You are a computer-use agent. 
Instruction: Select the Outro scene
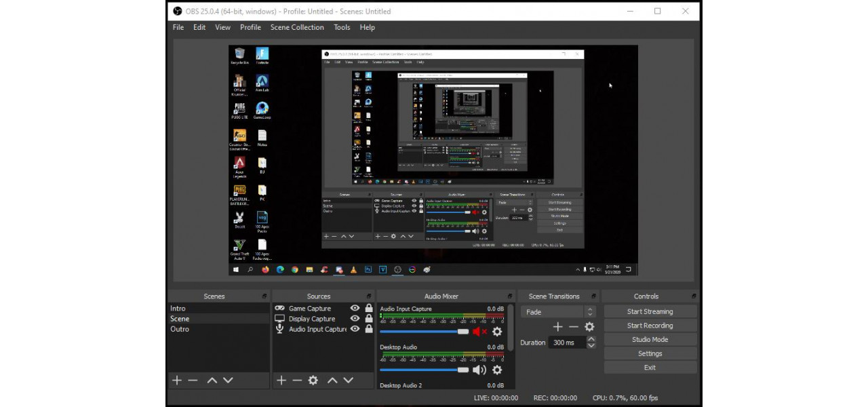pyautogui.click(x=218, y=329)
